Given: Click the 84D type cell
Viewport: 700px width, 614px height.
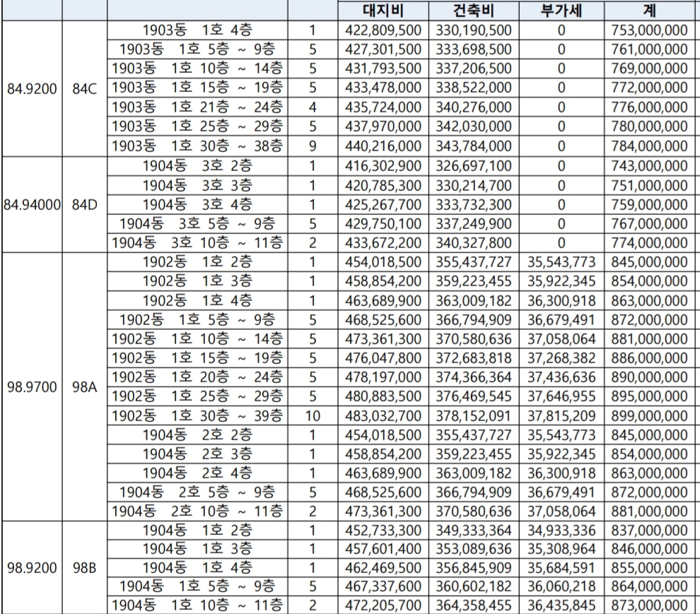Looking at the screenshot, I should (85, 205).
